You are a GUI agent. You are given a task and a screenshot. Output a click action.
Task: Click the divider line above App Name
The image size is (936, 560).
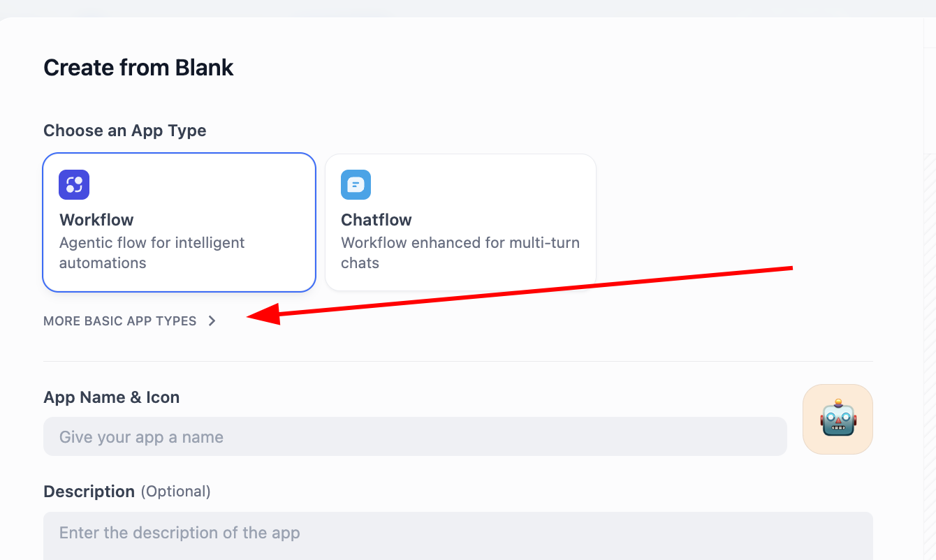click(458, 362)
